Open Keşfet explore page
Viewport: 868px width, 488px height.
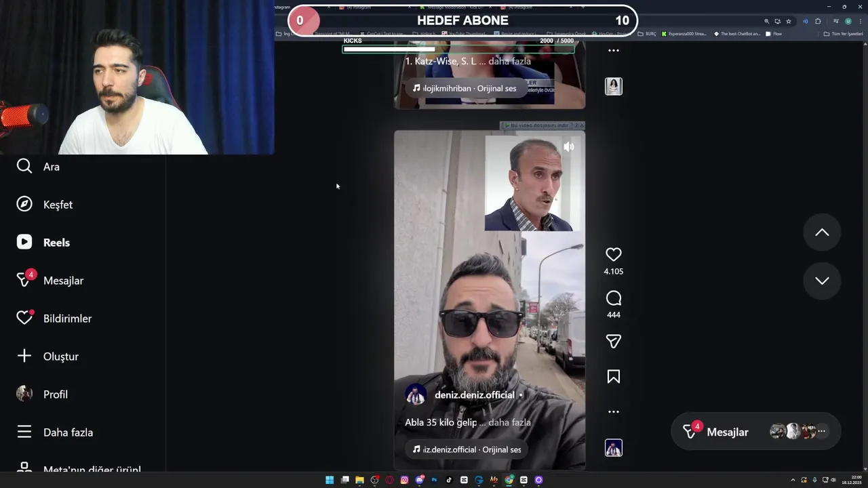(44, 204)
